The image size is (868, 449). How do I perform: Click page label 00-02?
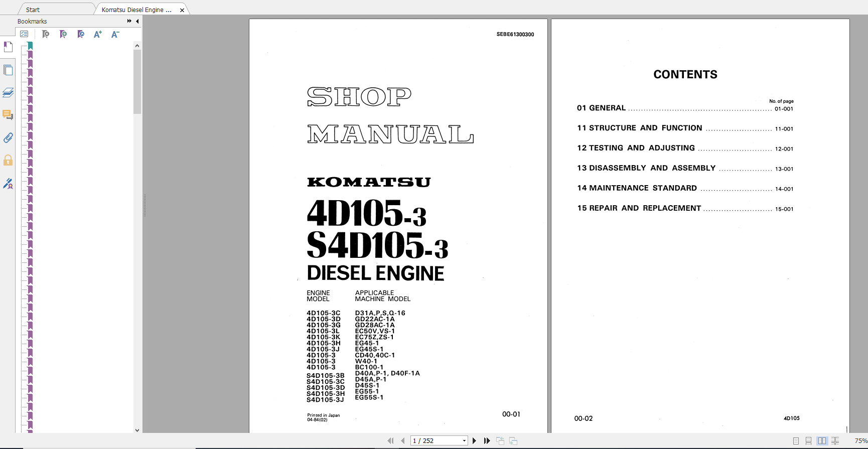click(x=584, y=418)
